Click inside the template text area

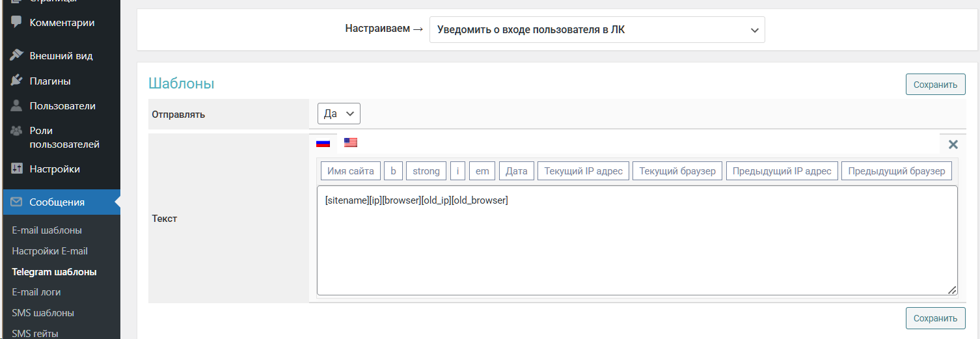(x=636, y=247)
